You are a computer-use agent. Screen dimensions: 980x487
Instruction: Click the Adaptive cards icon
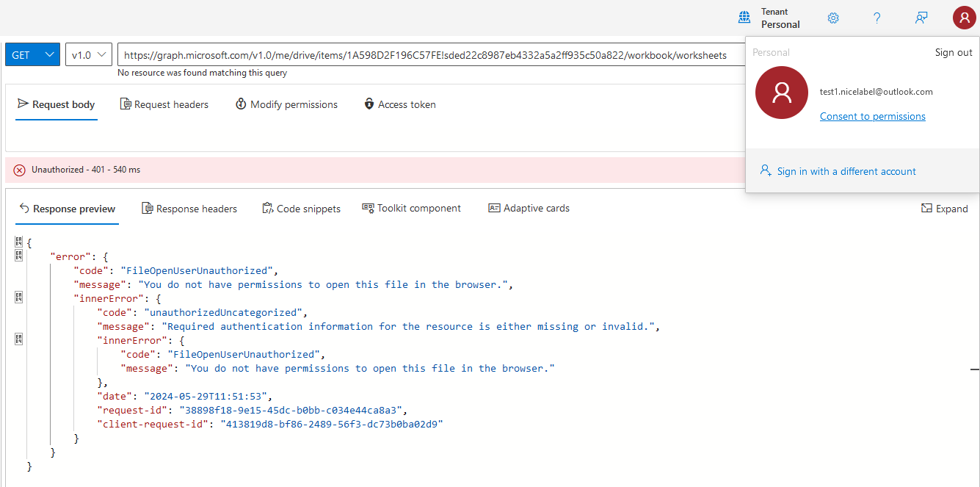point(493,208)
